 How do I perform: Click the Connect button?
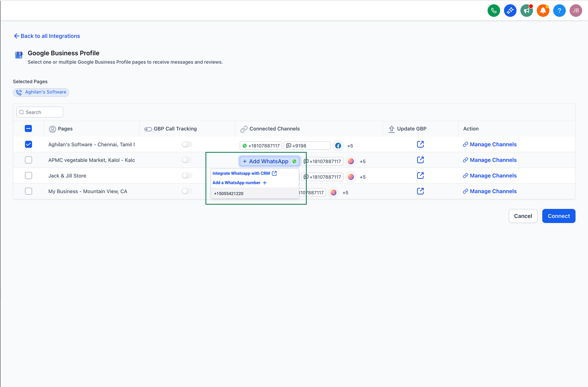pos(558,216)
